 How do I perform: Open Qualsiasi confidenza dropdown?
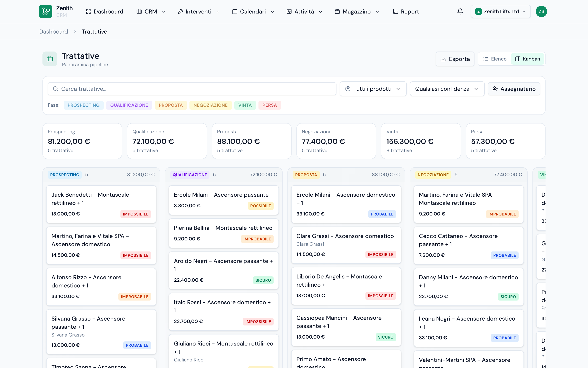click(x=447, y=89)
